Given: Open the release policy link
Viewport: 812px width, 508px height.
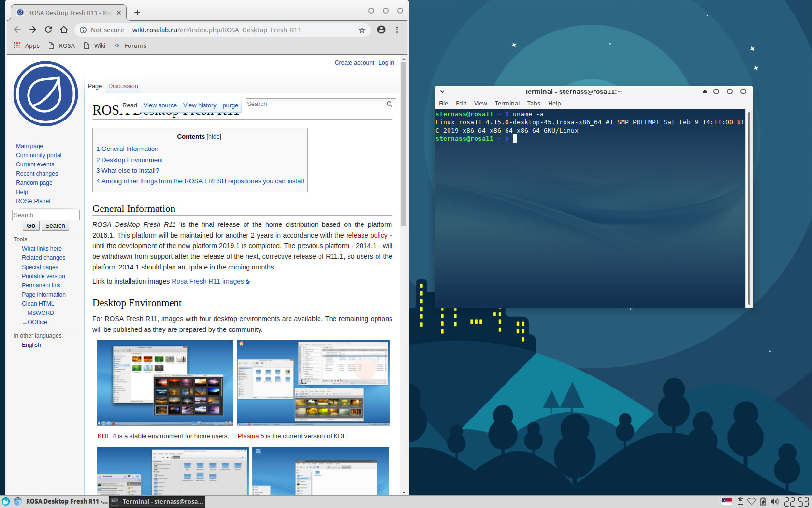Looking at the screenshot, I should coord(366,235).
